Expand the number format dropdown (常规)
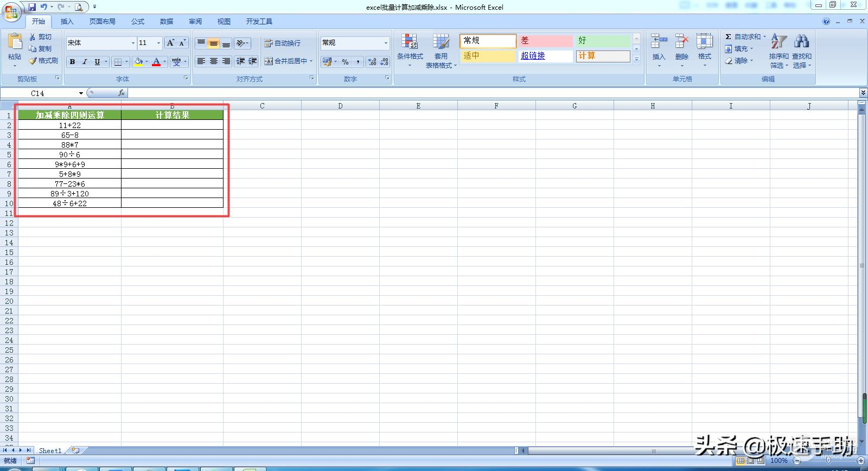Image resolution: width=868 pixels, height=471 pixels. click(x=386, y=43)
